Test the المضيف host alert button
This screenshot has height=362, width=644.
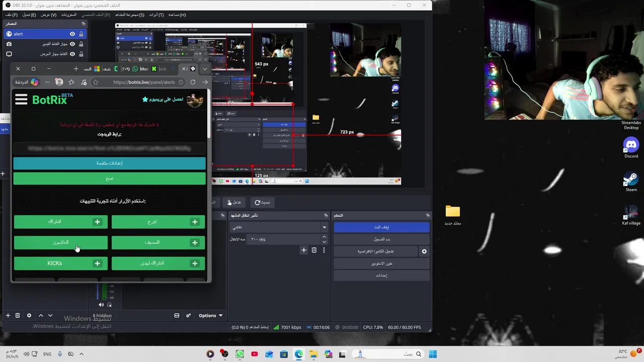pos(158,242)
